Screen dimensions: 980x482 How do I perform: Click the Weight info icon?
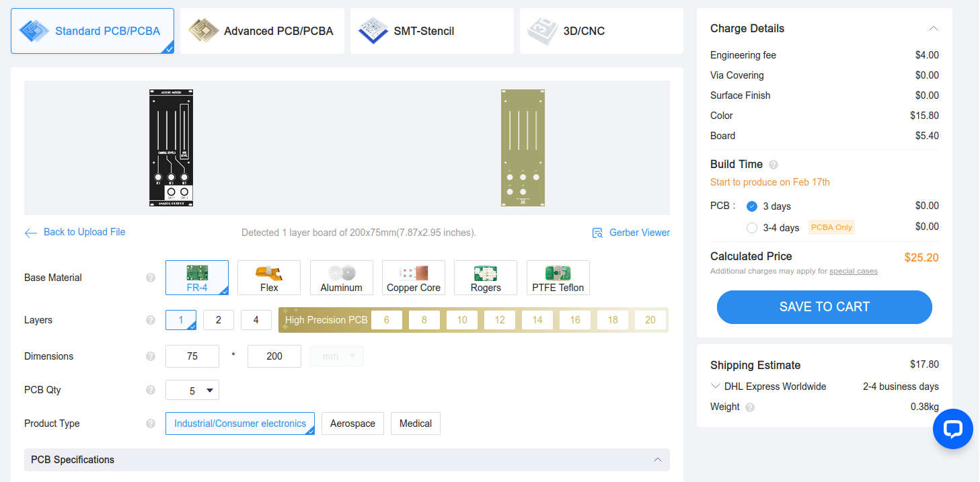click(x=750, y=407)
